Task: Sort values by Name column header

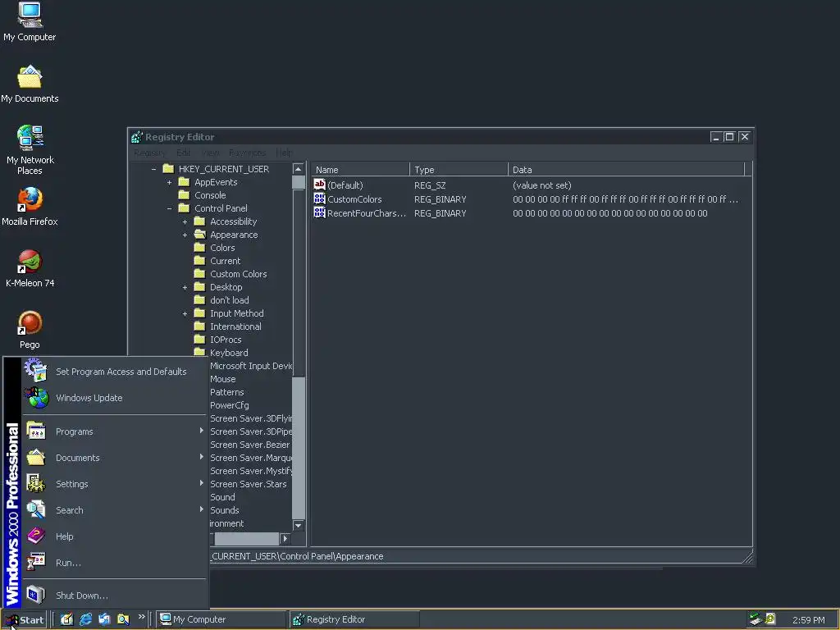Action: point(361,169)
